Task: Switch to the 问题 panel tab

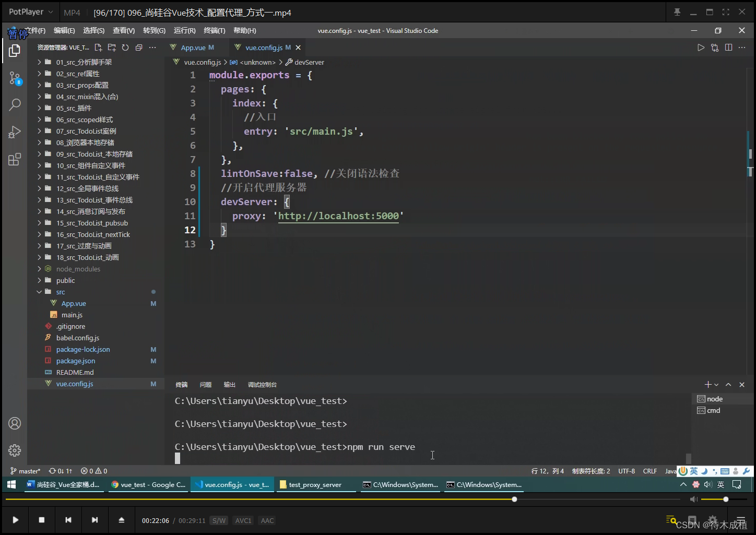Action: coord(206,385)
